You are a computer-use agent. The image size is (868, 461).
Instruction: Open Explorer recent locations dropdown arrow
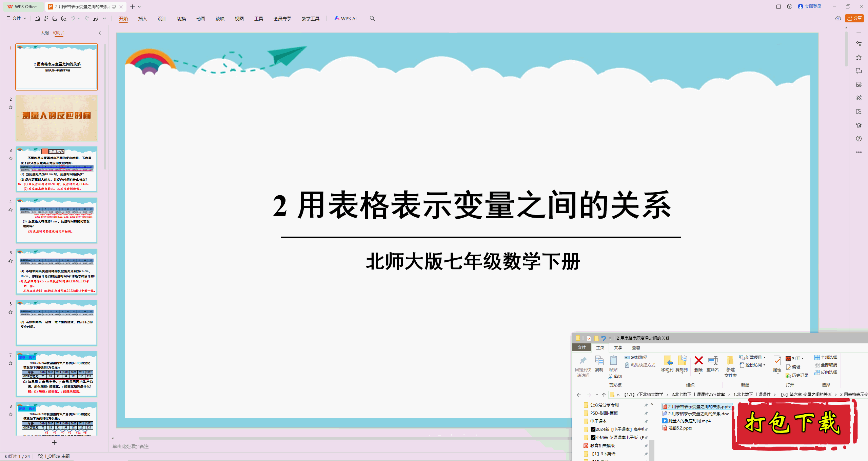pyautogui.click(x=597, y=395)
